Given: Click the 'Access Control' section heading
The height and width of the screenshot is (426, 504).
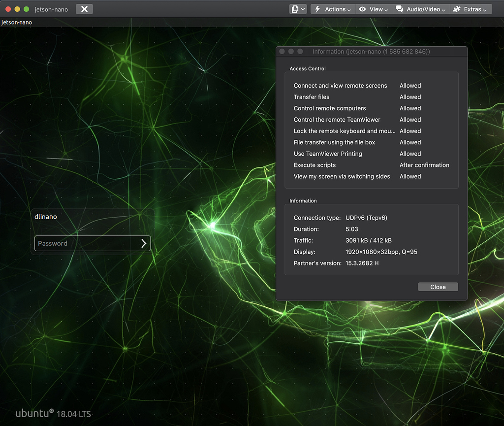Looking at the screenshot, I should (x=308, y=68).
